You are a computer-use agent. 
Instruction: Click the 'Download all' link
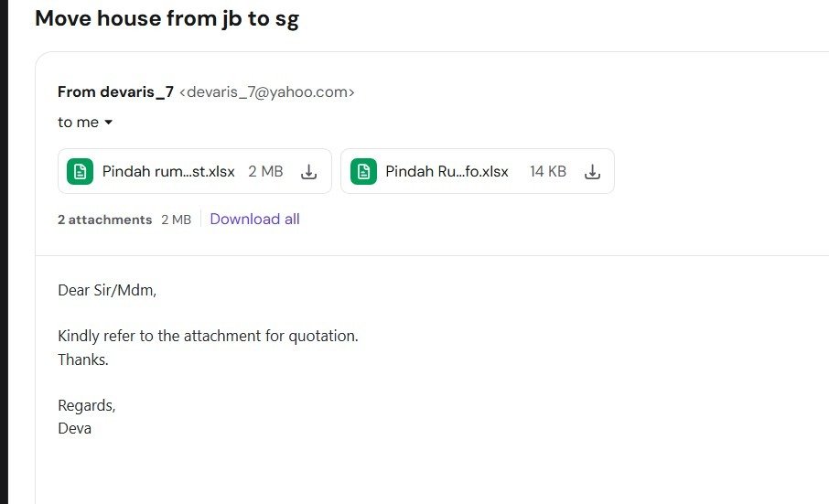pyautogui.click(x=254, y=220)
